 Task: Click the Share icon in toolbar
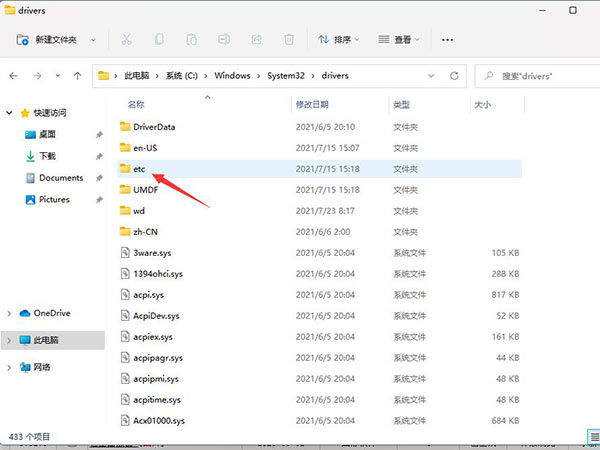(256, 40)
